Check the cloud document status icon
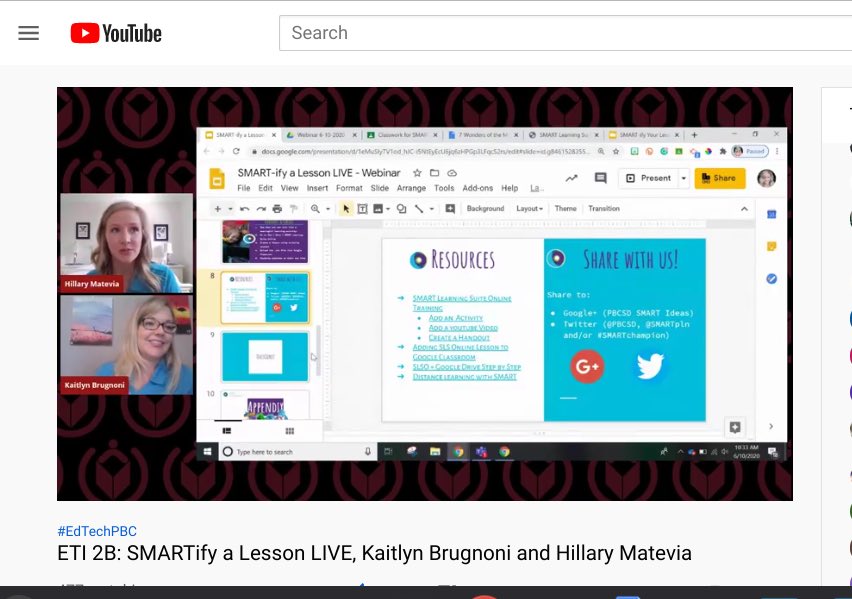852x599 pixels. pos(452,173)
